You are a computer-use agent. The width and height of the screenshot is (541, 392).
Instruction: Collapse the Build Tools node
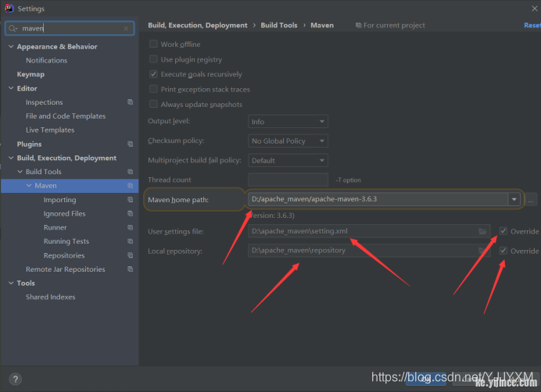click(20, 172)
